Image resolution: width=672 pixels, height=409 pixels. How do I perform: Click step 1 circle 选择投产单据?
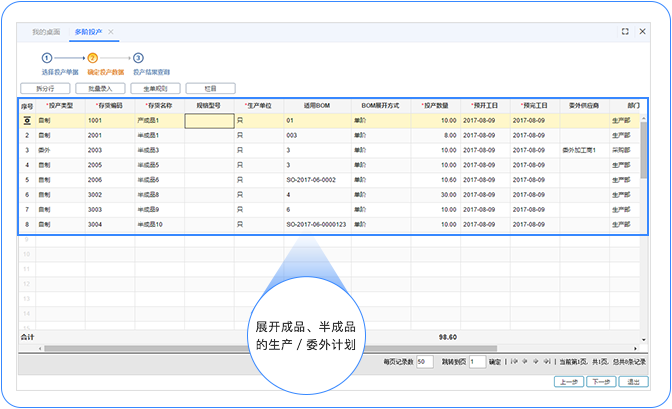[46, 59]
